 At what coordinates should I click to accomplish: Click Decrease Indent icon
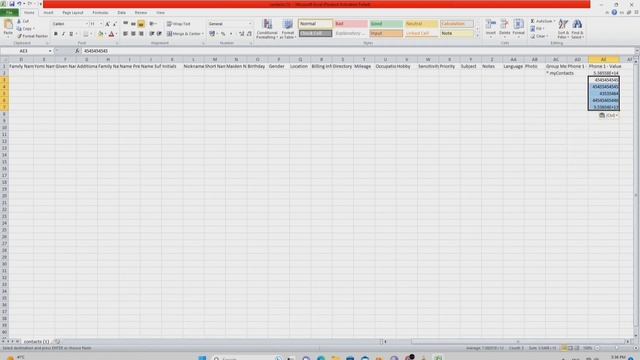click(151, 34)
